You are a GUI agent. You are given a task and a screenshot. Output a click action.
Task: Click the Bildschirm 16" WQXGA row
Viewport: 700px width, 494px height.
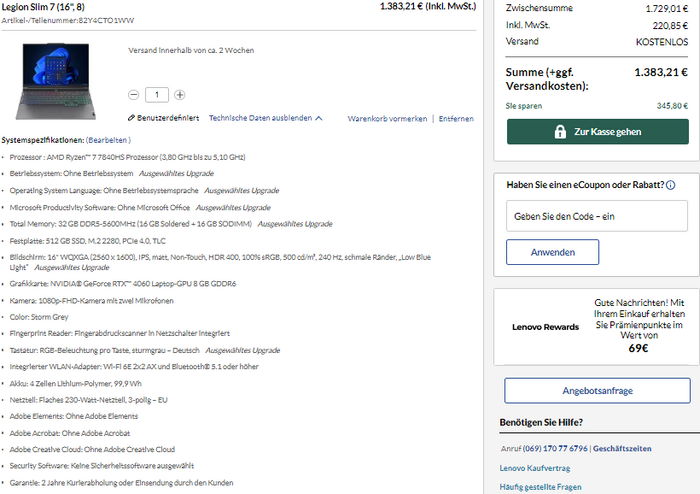click(220, 262)
